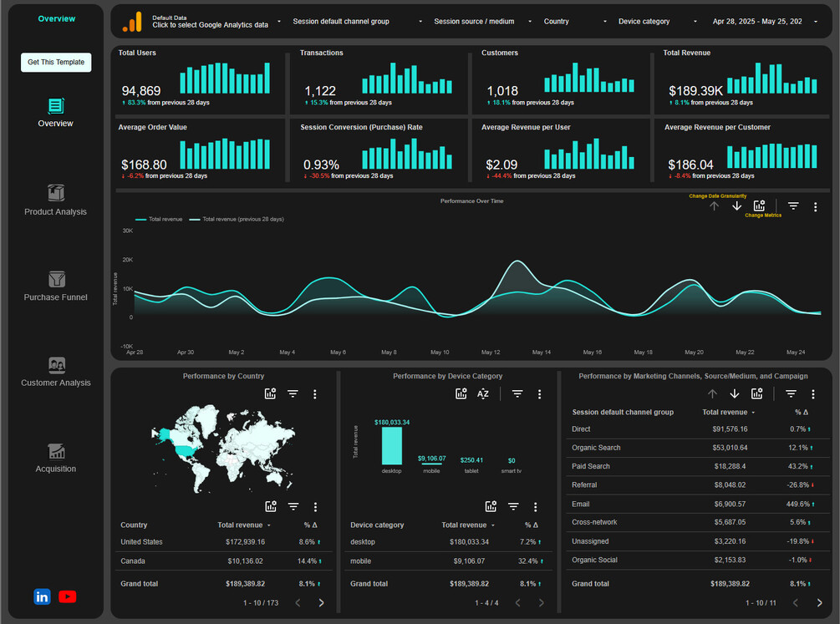Expand Session source / medium filter
Image resolution: width=840 pixels, height=624 pixels.
(x=482, y=22)
